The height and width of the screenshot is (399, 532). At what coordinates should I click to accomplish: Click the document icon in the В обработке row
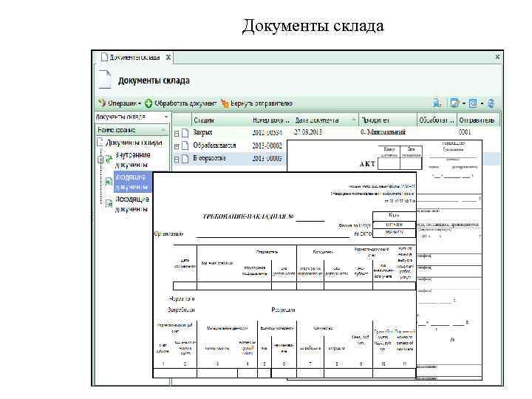pyautogui.click(x=185, y=159)
